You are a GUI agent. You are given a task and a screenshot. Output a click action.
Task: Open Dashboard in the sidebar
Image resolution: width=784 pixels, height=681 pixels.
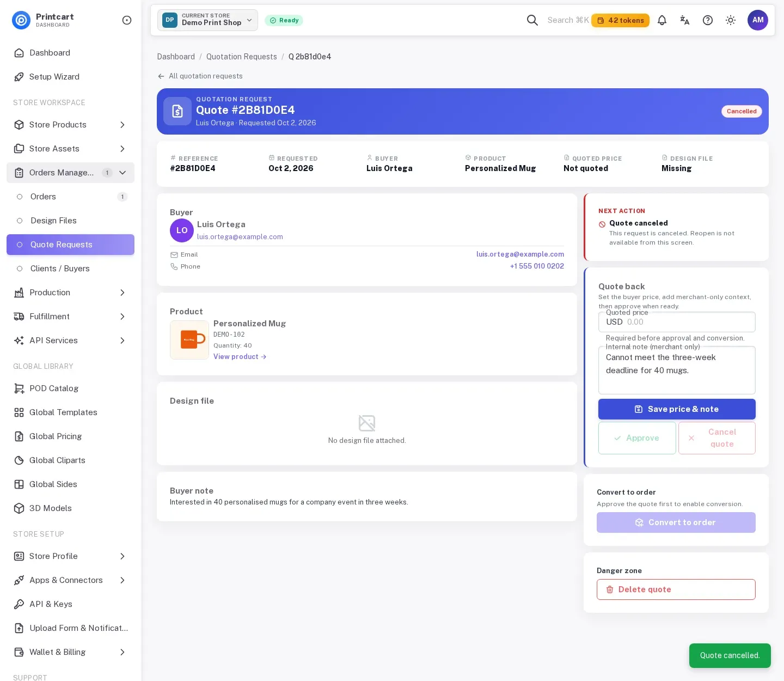point(71,53)
